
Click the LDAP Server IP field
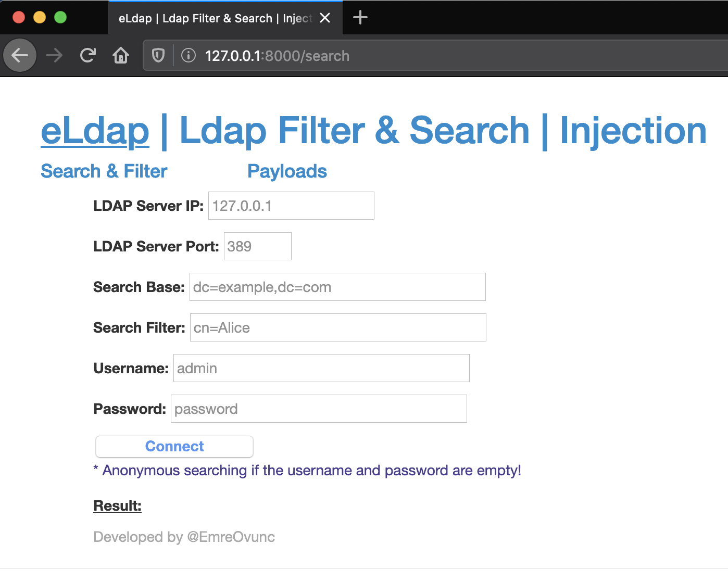(291, 206)
